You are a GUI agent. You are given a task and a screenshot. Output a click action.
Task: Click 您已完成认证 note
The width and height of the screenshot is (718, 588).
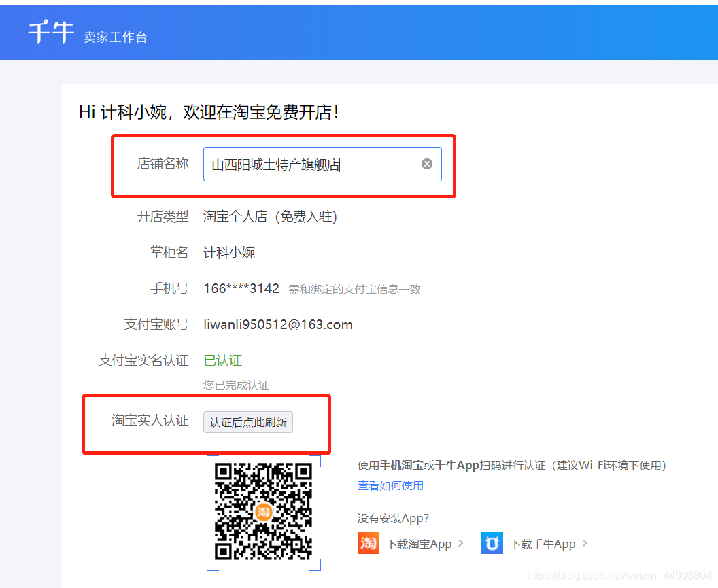point(237,385)
